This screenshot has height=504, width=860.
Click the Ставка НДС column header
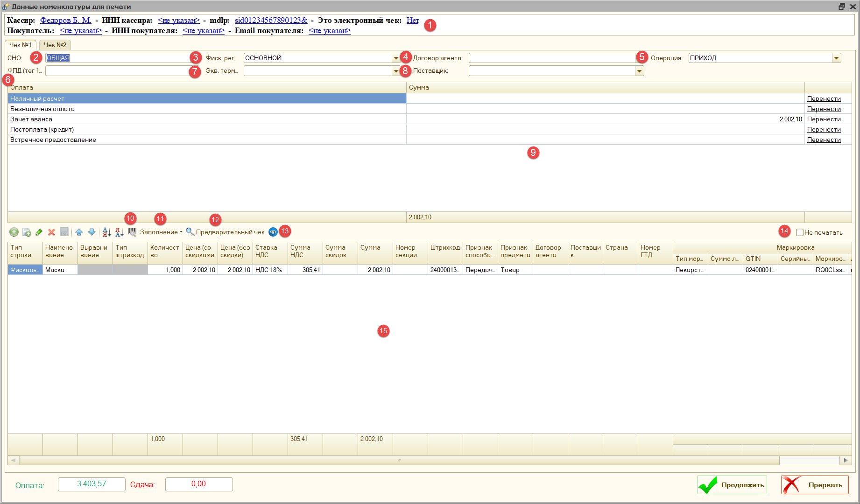click(x=270, y=253)
